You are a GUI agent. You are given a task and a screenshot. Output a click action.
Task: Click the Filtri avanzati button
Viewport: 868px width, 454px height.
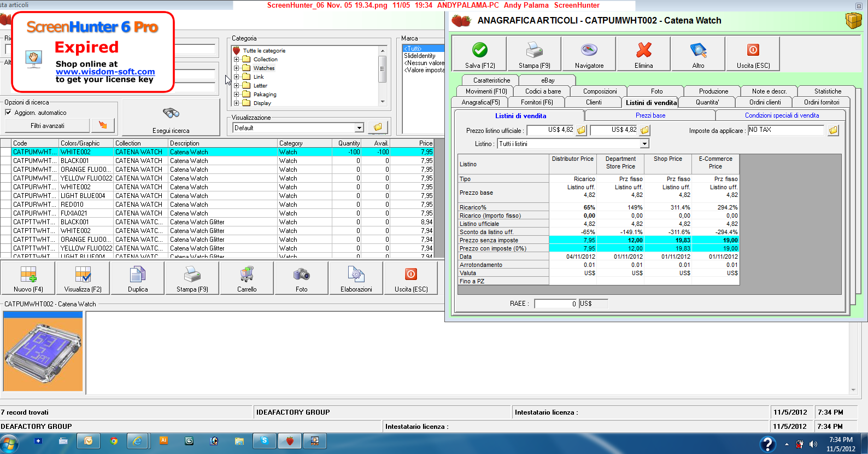(48, 126)
